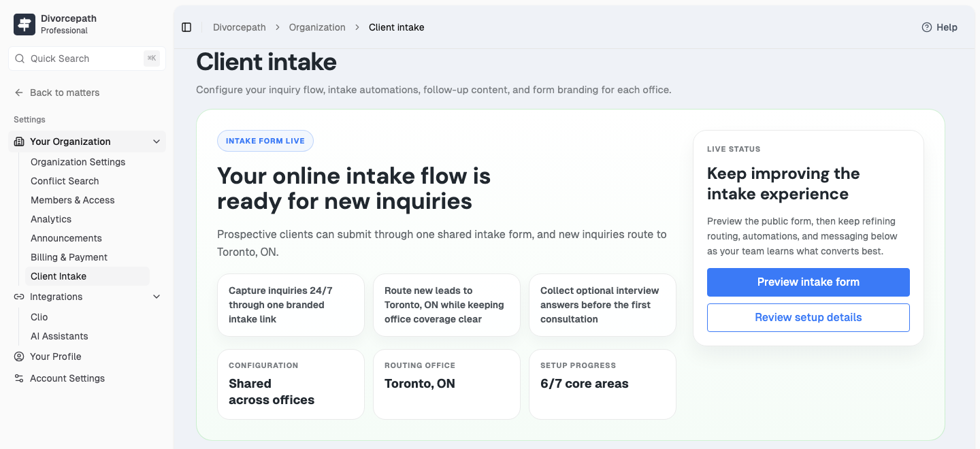Click the Help question mark icon
Image resolution: width=980 pixels, height=449 pixels.
click(927, 27)
